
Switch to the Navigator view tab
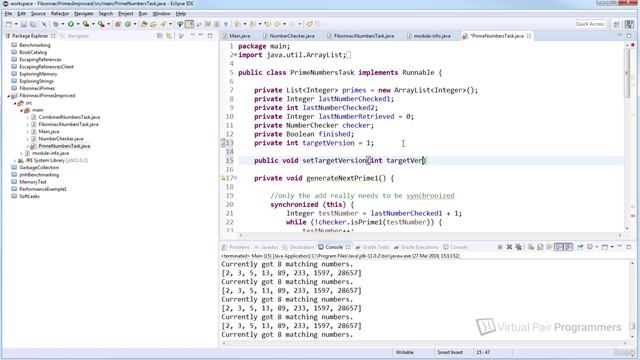tap(74, 36)
